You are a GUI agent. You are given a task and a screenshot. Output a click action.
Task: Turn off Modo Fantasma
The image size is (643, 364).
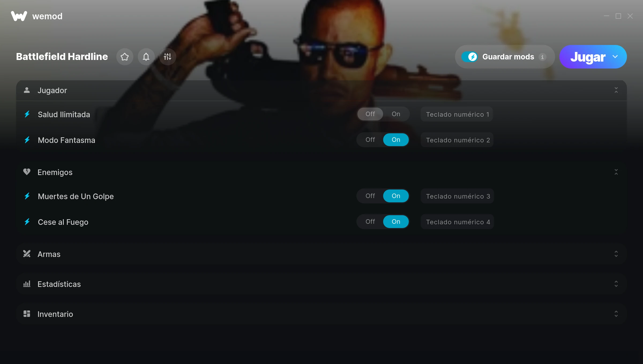click(x=370, y=140)
